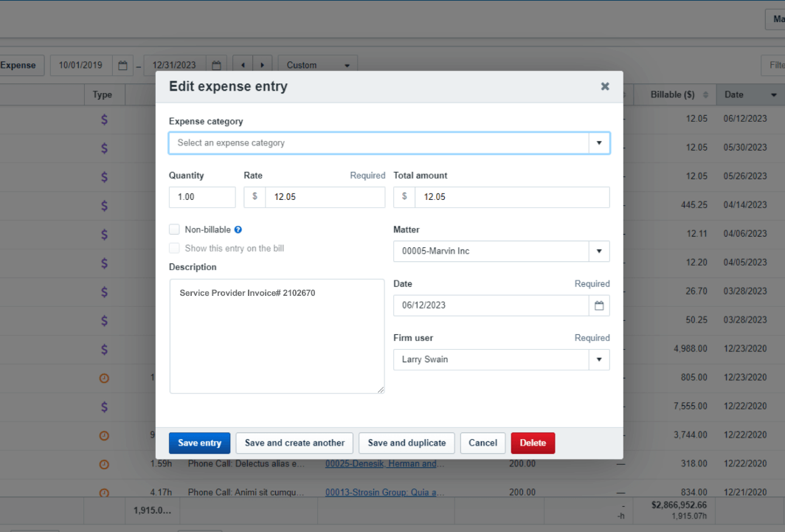Click Phone Call: Animi sit cumqu description
This screenshot has width=785, height=532.
click(x=246, y=492)
